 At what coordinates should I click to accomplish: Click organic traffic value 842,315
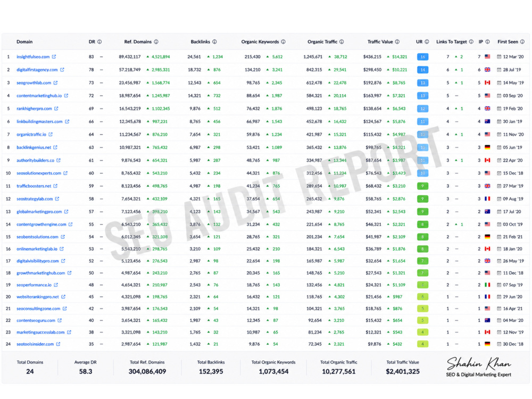coord(314,70)
